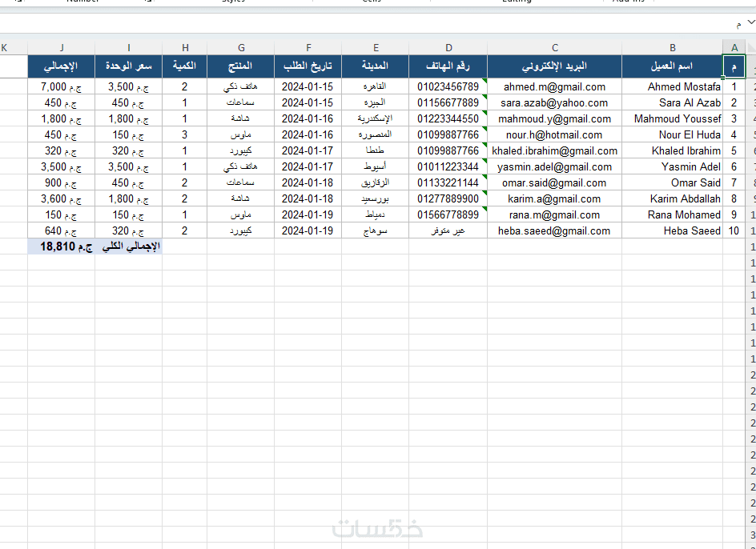Select the cell Rana Mohamed
The height and width of the screenshot is (549, 756).
(672, 214)
